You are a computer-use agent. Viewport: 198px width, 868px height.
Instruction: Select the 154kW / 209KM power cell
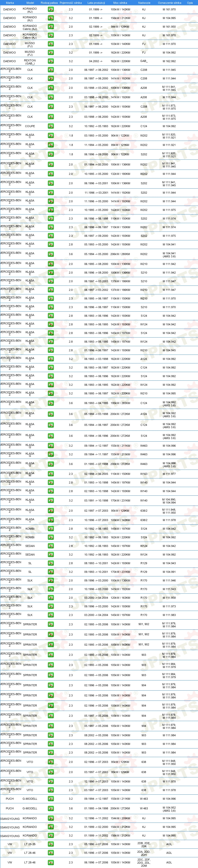(120, 819)
